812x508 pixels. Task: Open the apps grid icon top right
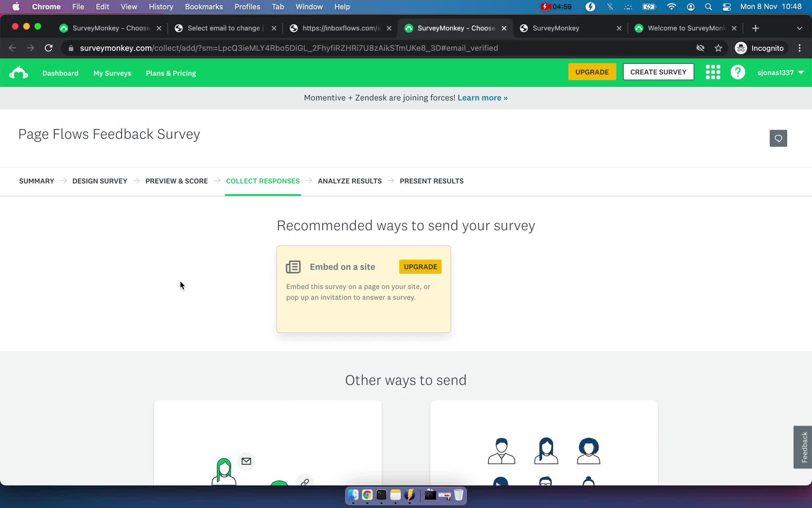click(x=713, y=72)
